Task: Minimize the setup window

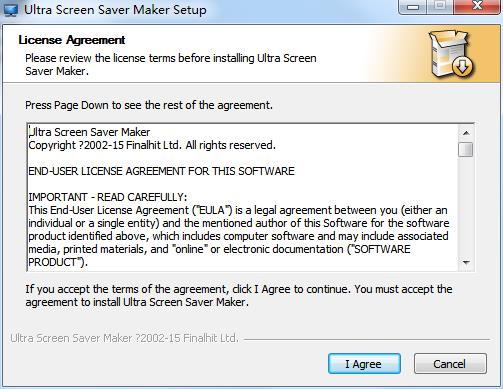Action: pos(413,6)
